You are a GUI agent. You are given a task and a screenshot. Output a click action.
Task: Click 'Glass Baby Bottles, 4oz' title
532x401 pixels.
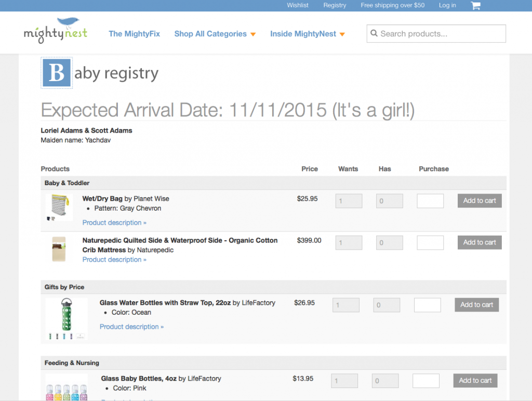click(x=139, y=378)
